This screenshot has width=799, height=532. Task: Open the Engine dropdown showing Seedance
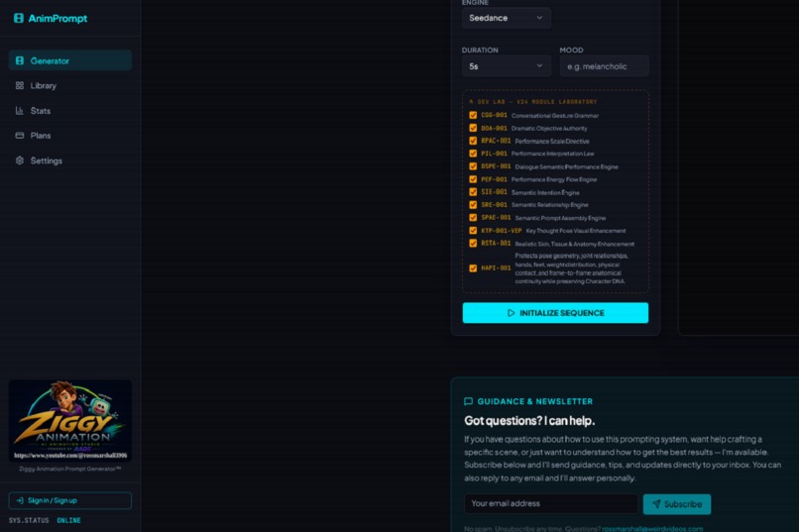point(506,18)
